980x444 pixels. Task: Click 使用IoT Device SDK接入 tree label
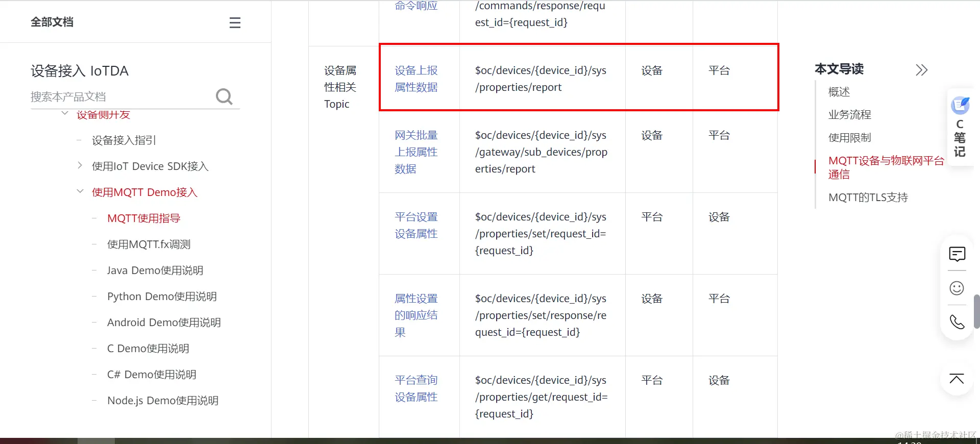point(150,166)
